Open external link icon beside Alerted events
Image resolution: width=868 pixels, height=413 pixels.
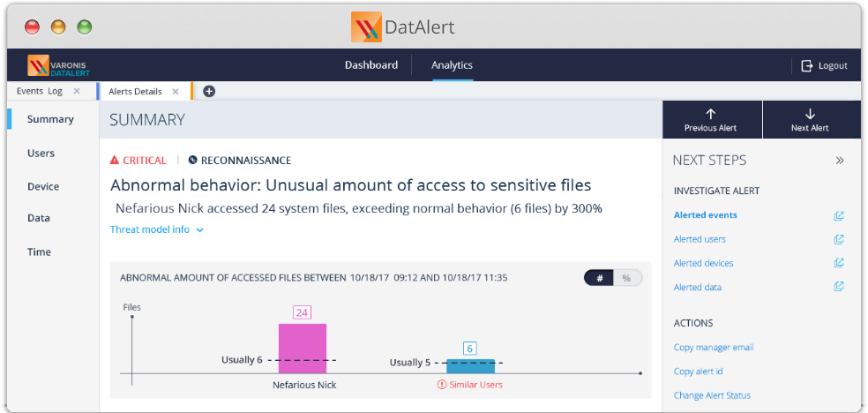839,215
